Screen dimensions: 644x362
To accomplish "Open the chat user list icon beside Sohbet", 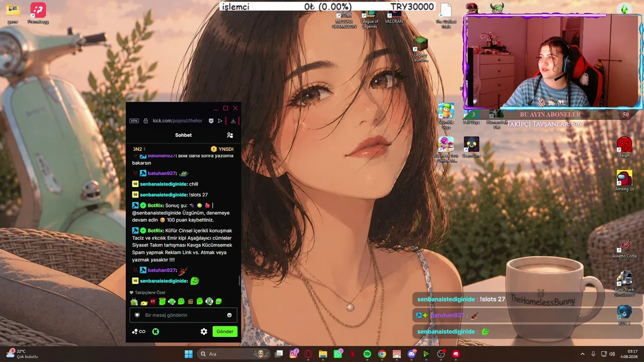I will 230,135.
